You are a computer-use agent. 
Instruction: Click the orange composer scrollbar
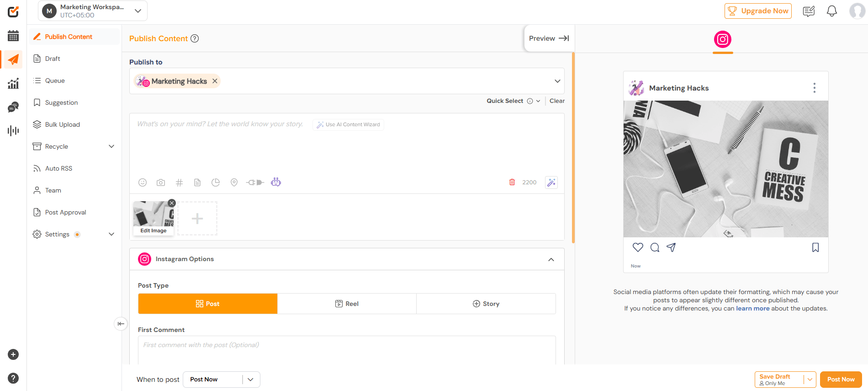pos(573,147)
